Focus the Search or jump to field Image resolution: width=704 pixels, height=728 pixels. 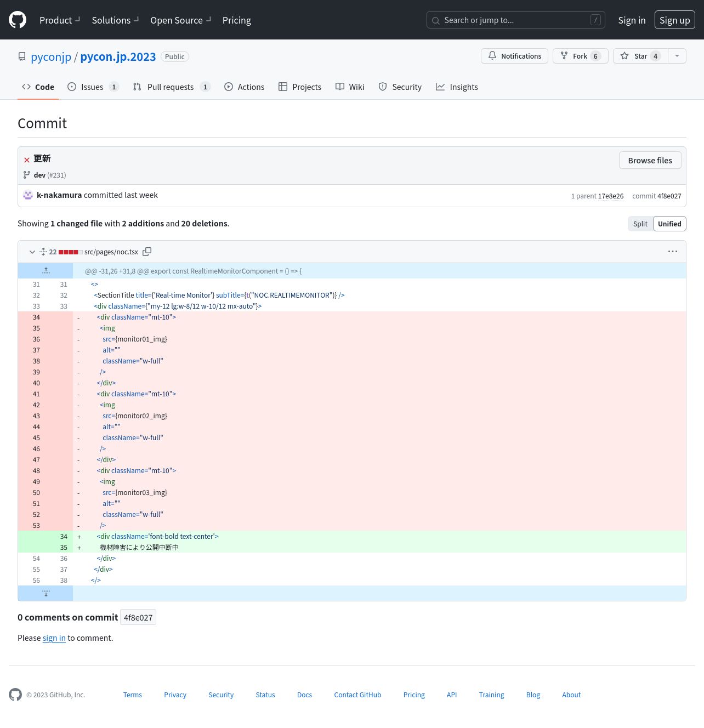click(x=515, y=20)
